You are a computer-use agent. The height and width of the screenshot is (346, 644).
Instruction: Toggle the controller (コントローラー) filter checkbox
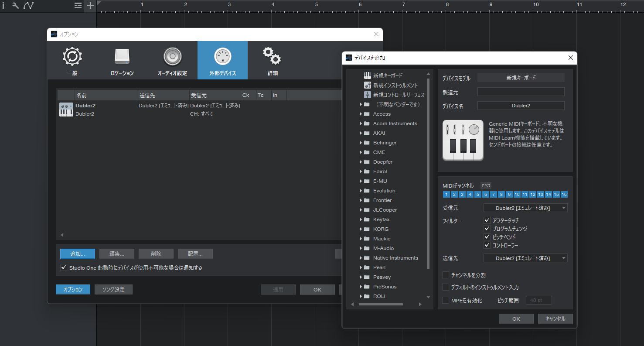click(x=487, y=245)
